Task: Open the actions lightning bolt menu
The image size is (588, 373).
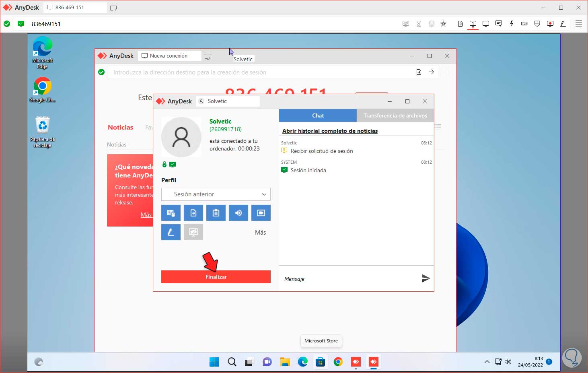Action: [x=512, y=24]
